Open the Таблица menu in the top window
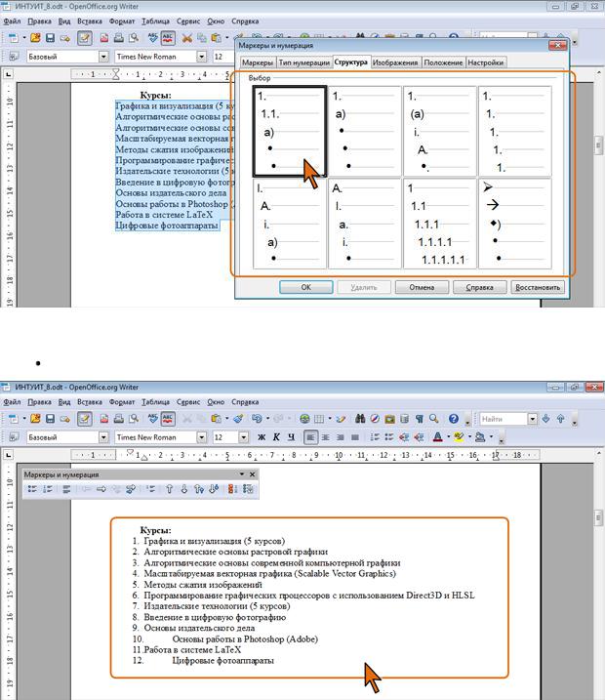Screen dimensions: 605x700 coord(155,21)
